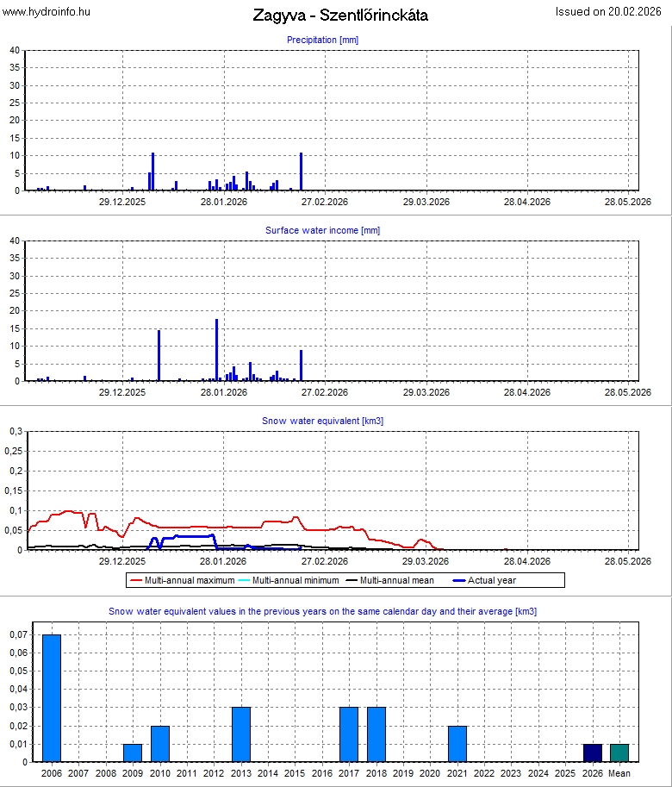Viewport: 672px width, 787px height.
Task: Click the 2010 bar in yearly chart
Action: 160,744
